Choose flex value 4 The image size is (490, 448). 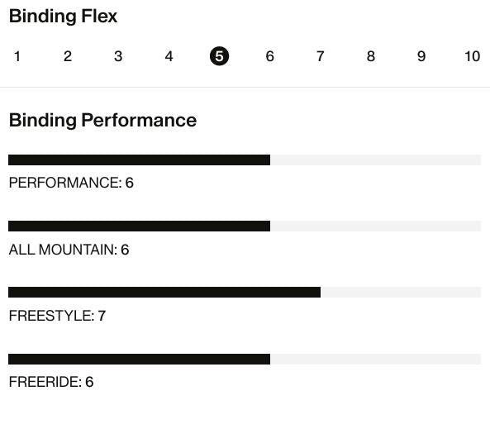[169, 56]
